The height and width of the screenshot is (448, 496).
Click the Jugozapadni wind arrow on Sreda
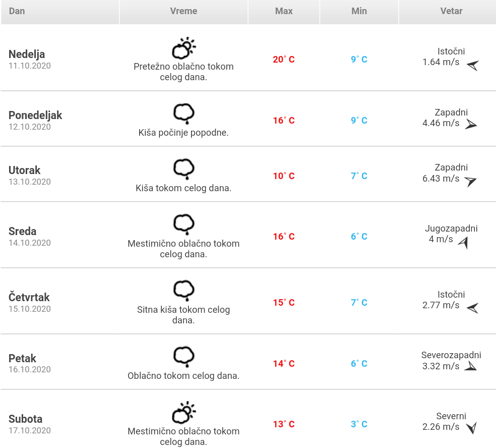463,243
